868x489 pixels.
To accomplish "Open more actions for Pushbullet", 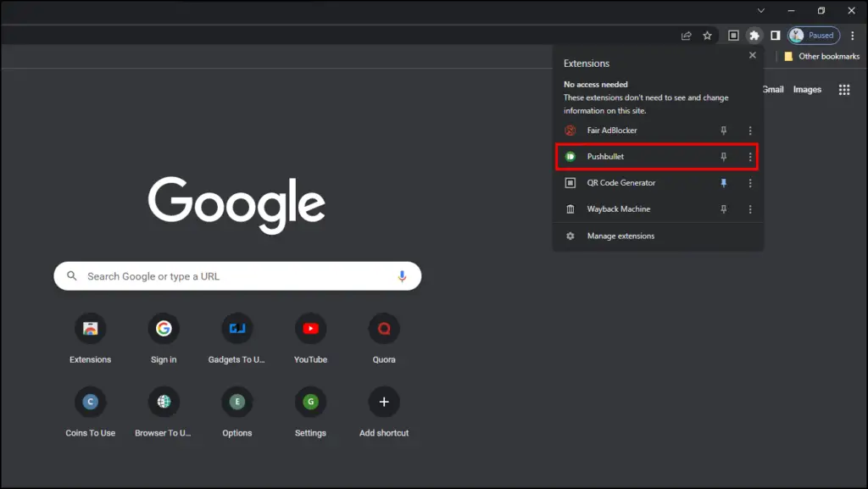I will 750,157.
